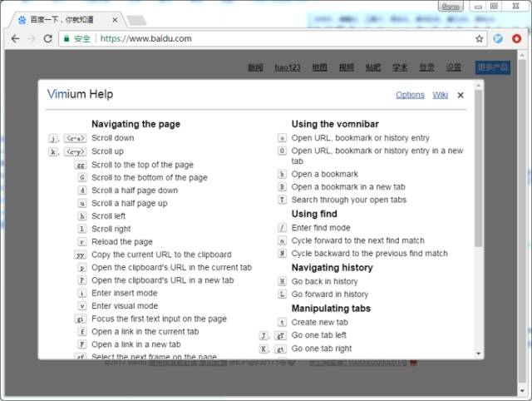Select the Baidu tab
Image resolution: width=532 pixels, height=401 pixels.
pos(68,20)
